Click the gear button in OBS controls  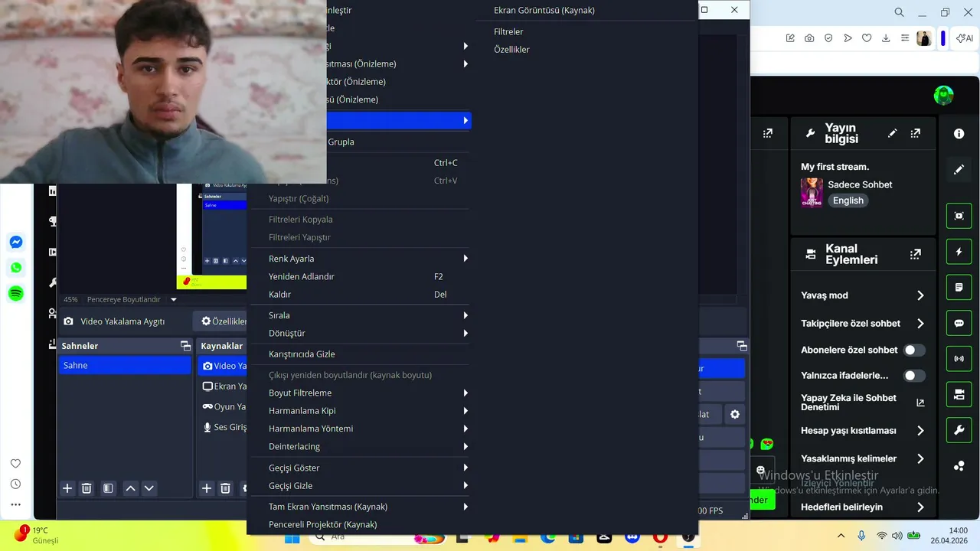click(735, 414)
